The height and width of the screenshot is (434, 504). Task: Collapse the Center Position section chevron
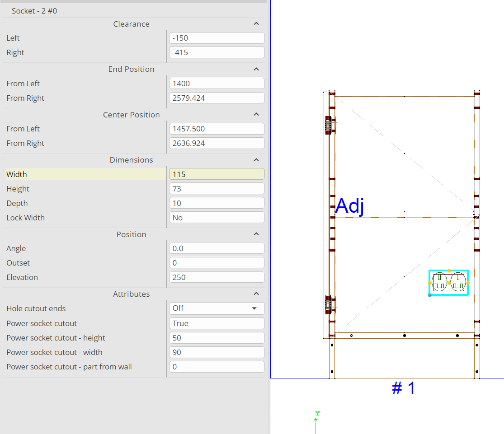pyautogui.click(x=256, y=115)
